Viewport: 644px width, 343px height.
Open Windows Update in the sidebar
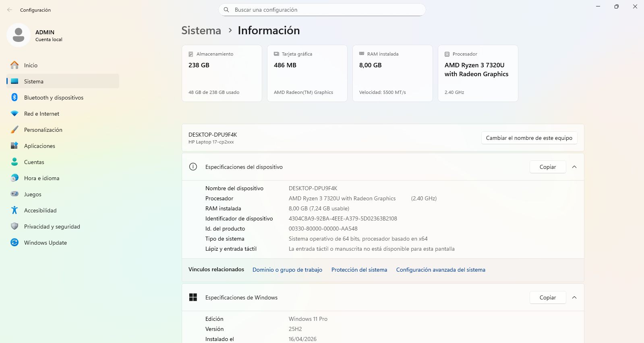[63, 243]
